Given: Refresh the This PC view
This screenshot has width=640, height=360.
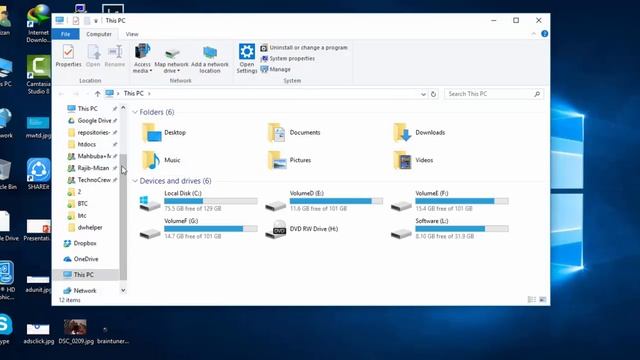Looking at the screenshot, I should (433, 94).
